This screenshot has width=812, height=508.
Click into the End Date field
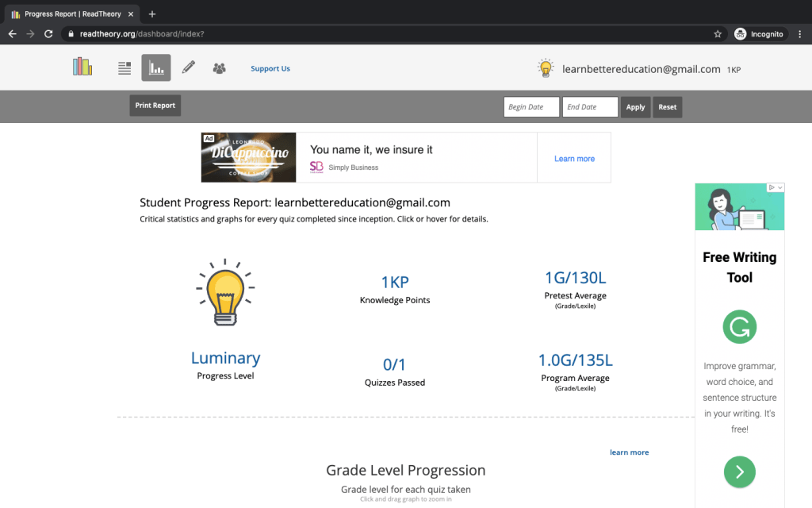click(x=590, y=107)
